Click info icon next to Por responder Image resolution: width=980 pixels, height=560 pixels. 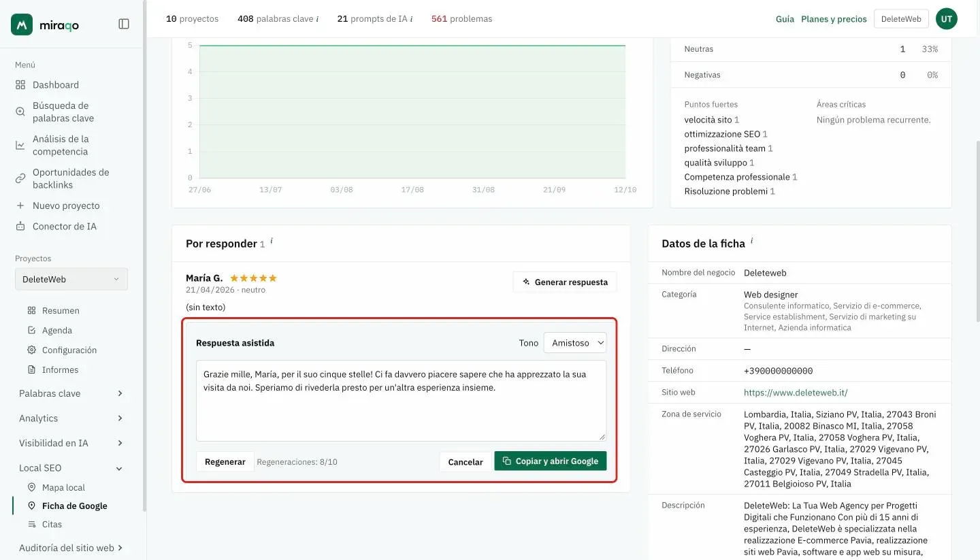pyautogui.click(x=272, y=241)
